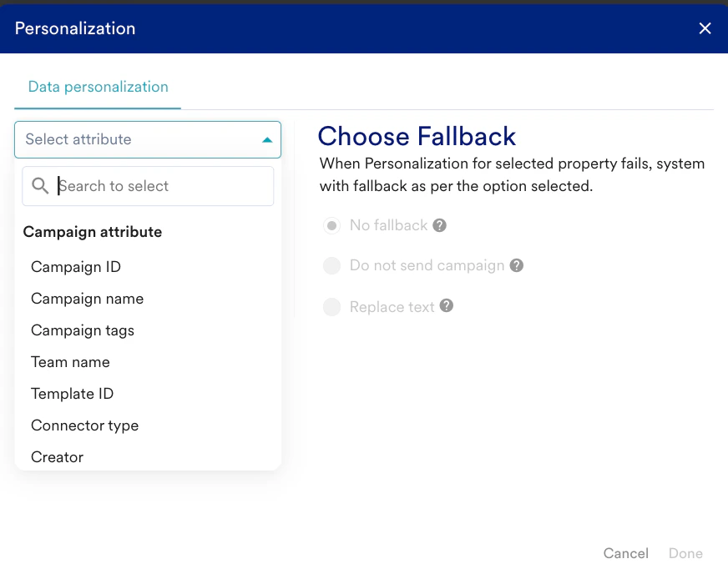The width and height of the screenshot is (728, 584).
Task: Select Template ID attribute
Action: tap(72, 394)
